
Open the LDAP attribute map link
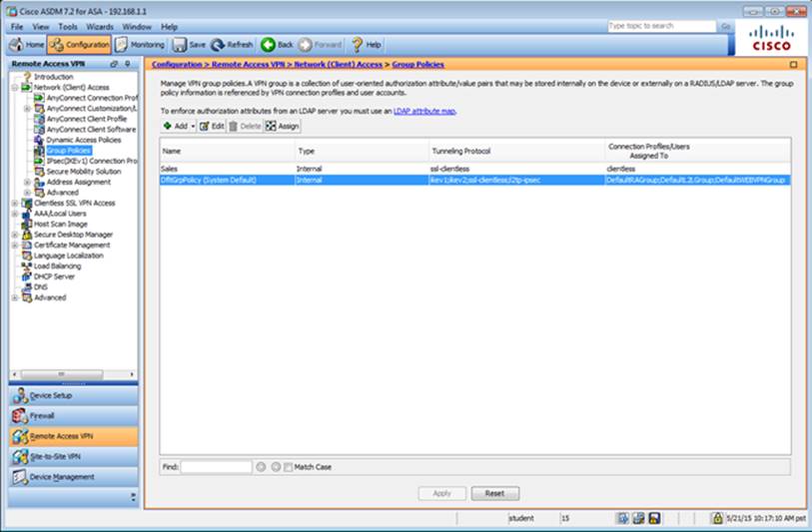pos(423,111)
